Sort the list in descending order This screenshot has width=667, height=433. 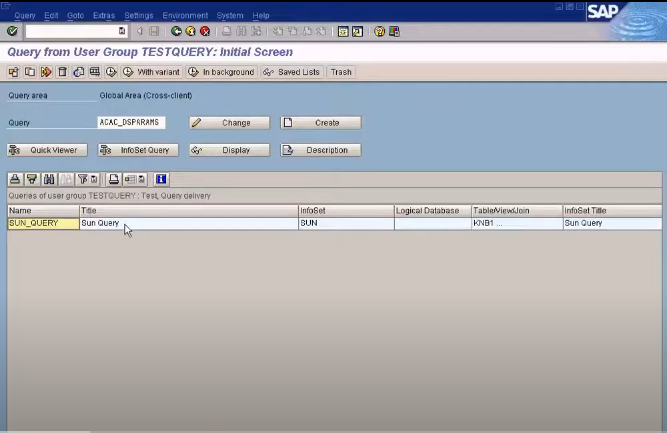(x=32, y=179)
